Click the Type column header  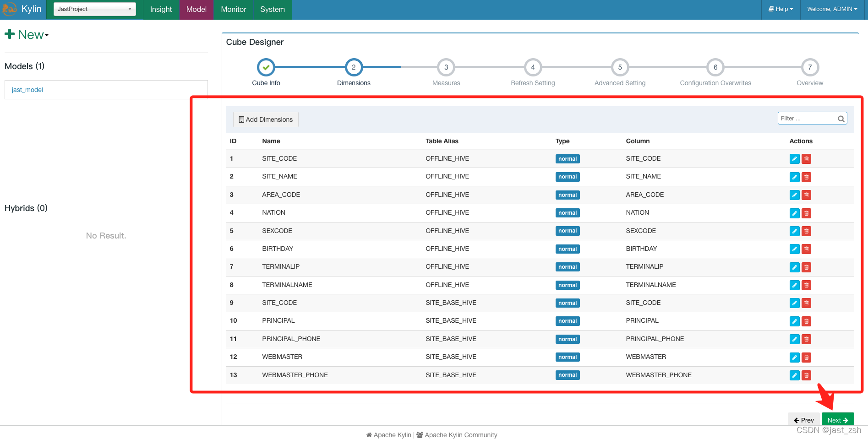point(562,141)
